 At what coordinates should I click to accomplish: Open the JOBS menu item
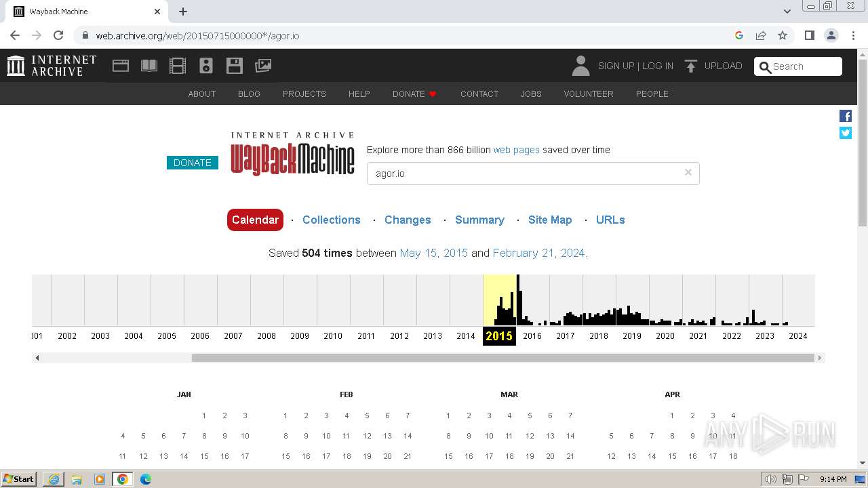(531, 94)
